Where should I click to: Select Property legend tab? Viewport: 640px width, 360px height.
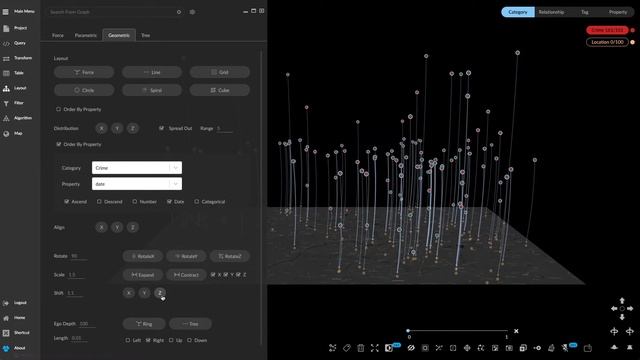pos(618,12)
